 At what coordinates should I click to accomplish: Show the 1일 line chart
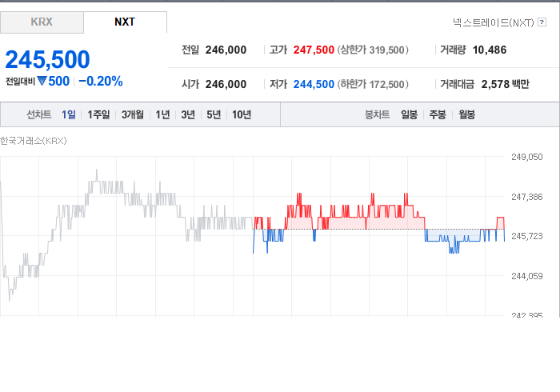[69, 114]
